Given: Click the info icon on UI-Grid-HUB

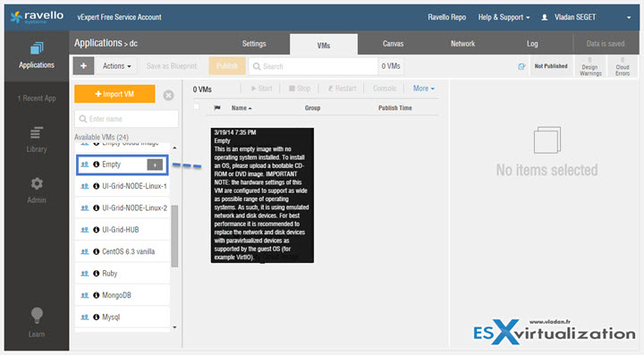Looking at the screenshot, I should tap(96, 230).
